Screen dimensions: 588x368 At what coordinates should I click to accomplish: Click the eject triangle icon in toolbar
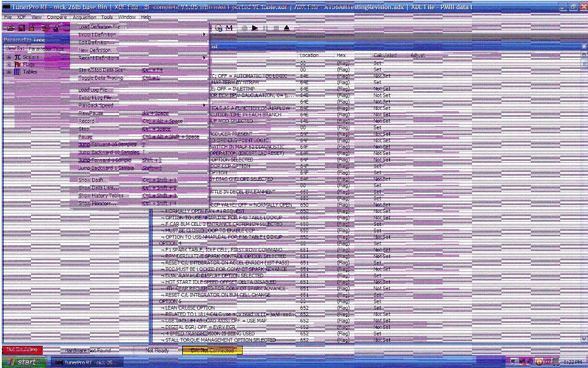click(x=287, y=28)
